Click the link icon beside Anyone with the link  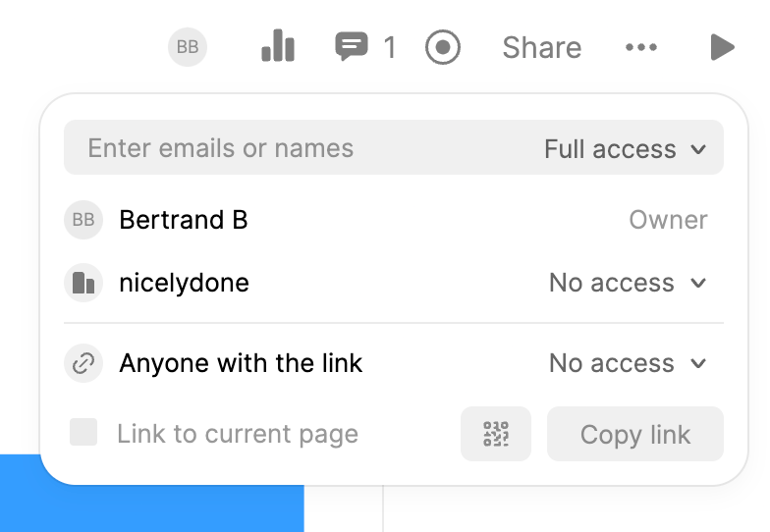[83, 363]
